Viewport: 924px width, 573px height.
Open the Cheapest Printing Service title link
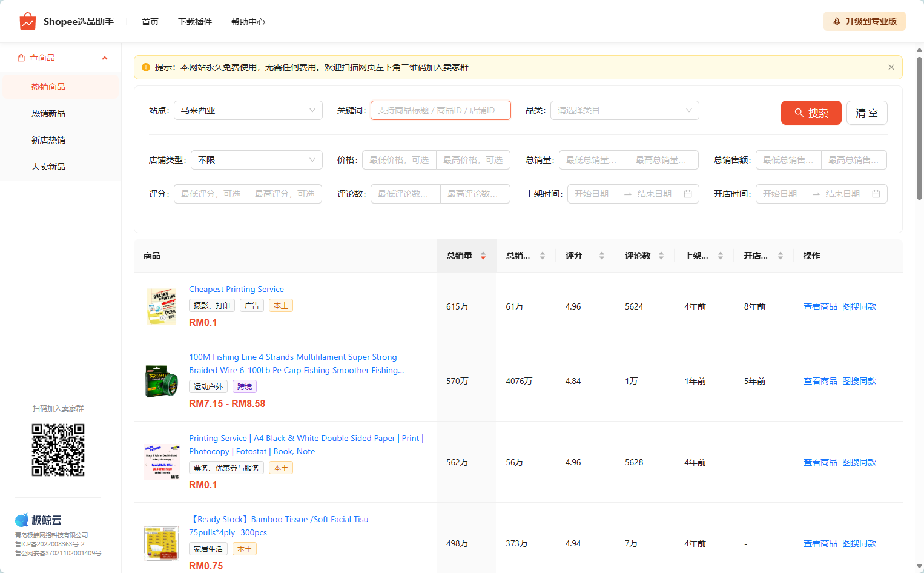pyautogui.click(x=236, y=289)
